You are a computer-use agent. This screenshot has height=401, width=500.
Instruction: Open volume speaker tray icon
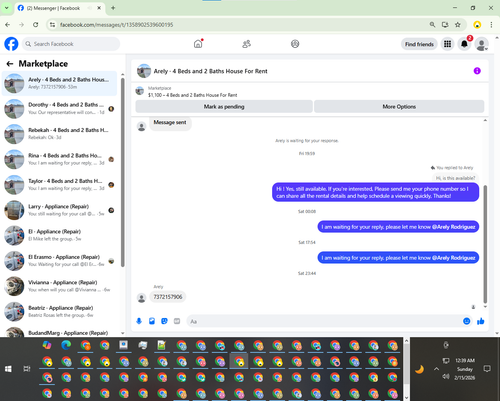(x=445, y=377)
